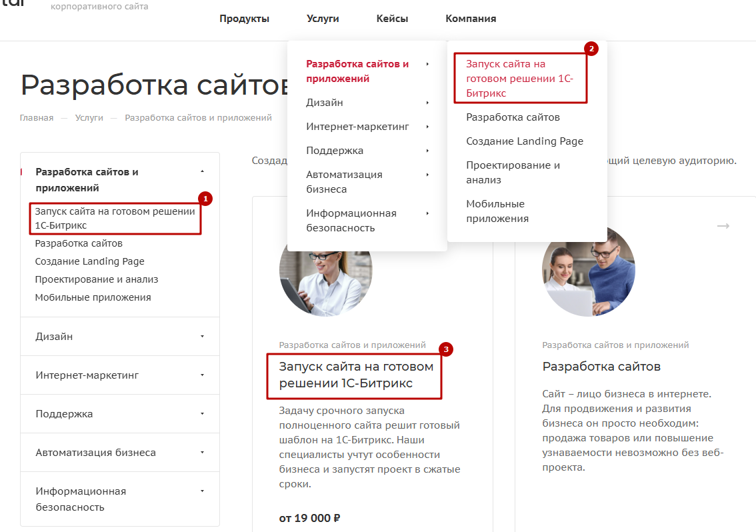
Task: Open card title Разработка сайтов
Action: click(x=601, y=367)
